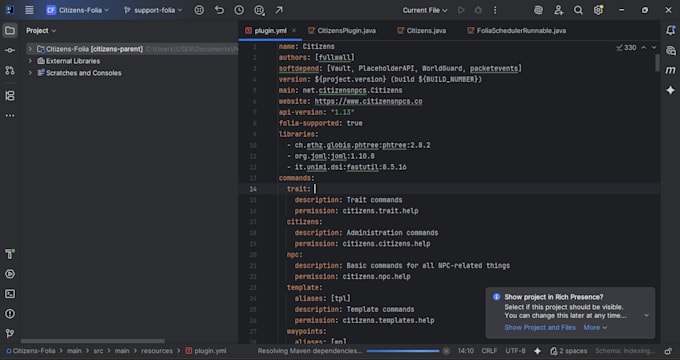The width and height of the screenshot is (680, 360).
Task: Go to next highlighted problem arrow
Action: (x=654, y=48)
